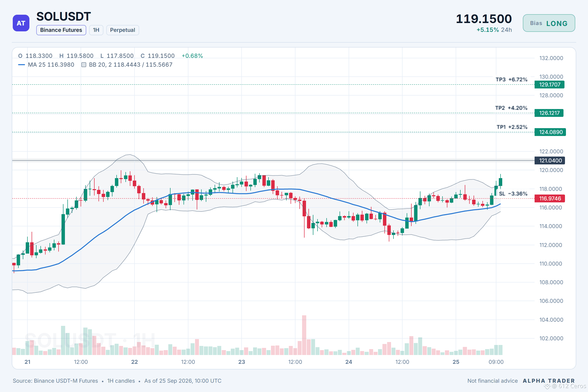The width and height of the screenshot is (588, 392).
Task: Click the red 116.9746 stop-loss label
Action: 550,198
